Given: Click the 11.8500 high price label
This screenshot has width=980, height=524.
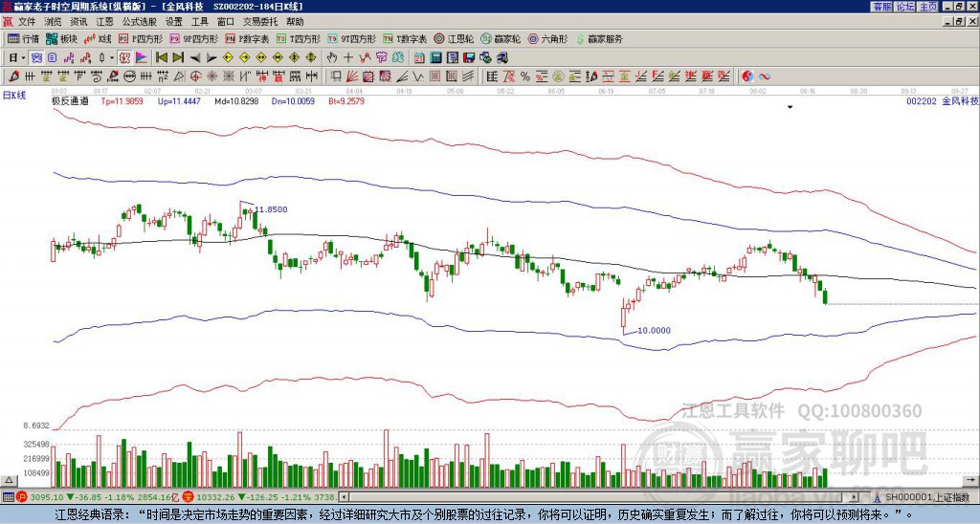Looking at the screenshot, I should (271, 209).
